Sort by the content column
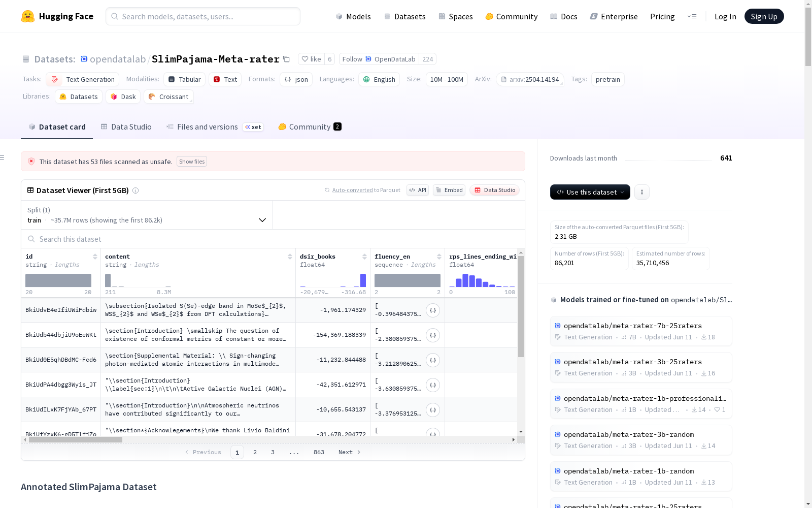 click(290, 257)
